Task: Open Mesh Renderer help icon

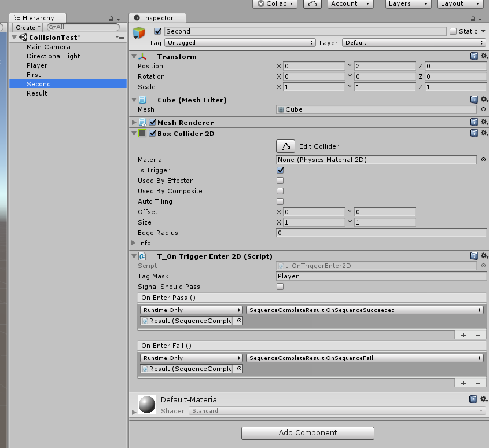Action: (x=474, y=122)
